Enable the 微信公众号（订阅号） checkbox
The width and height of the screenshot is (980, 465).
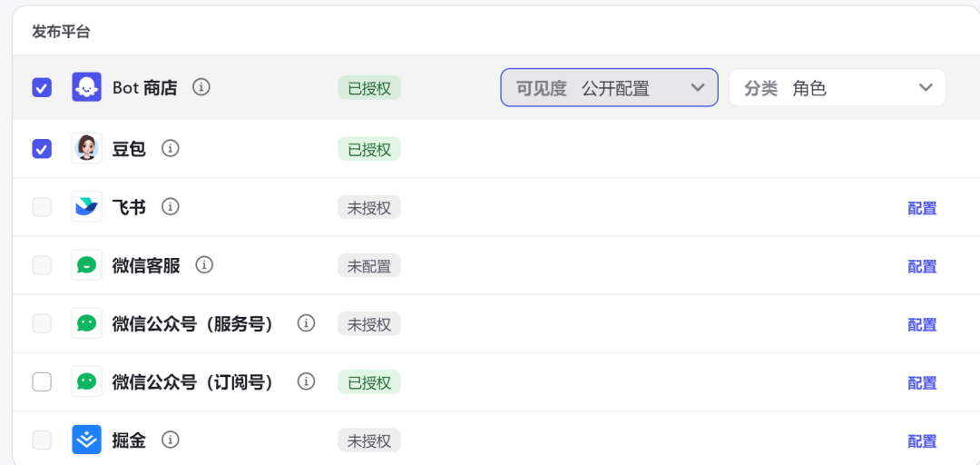click(42, 381)
